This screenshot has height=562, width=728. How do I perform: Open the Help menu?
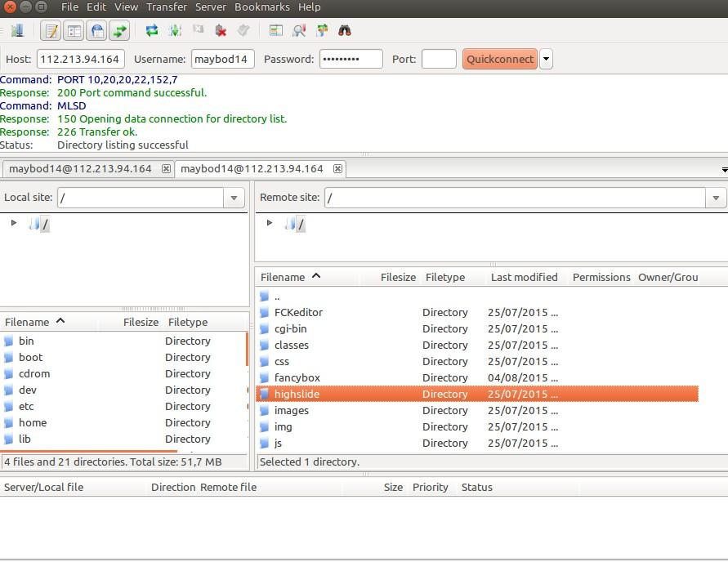(309, 7)
